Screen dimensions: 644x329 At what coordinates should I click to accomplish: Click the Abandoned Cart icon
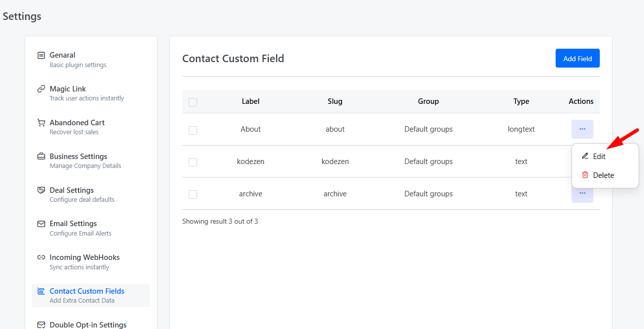point(41,123)
